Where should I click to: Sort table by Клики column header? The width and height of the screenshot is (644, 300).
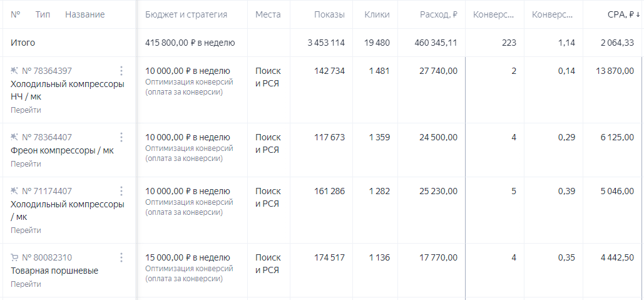tap(377, 15)
